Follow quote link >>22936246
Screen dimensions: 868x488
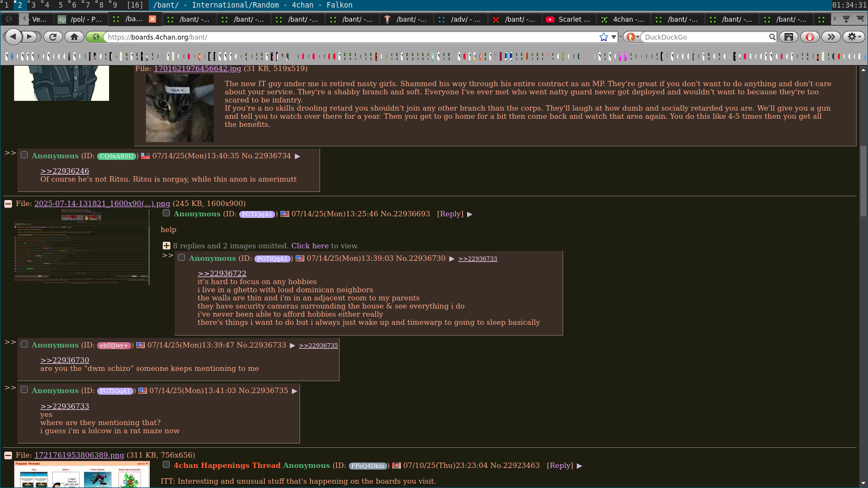coord(65,171)
